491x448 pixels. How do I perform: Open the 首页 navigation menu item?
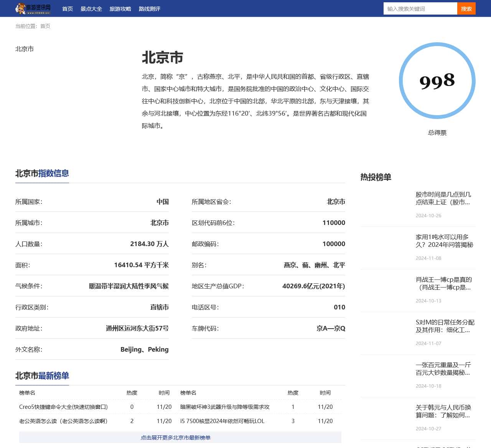pos(68,9)
